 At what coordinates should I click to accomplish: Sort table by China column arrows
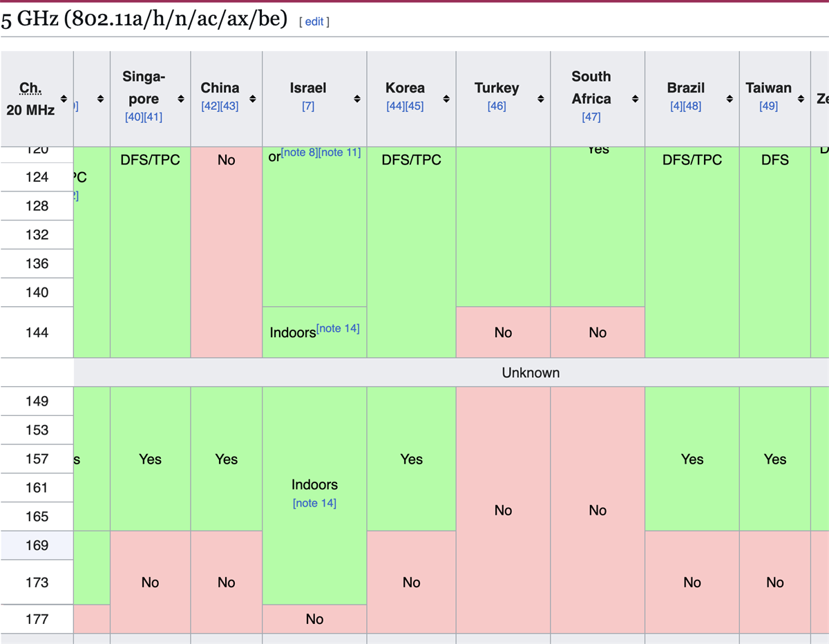(x=253, y=99)
